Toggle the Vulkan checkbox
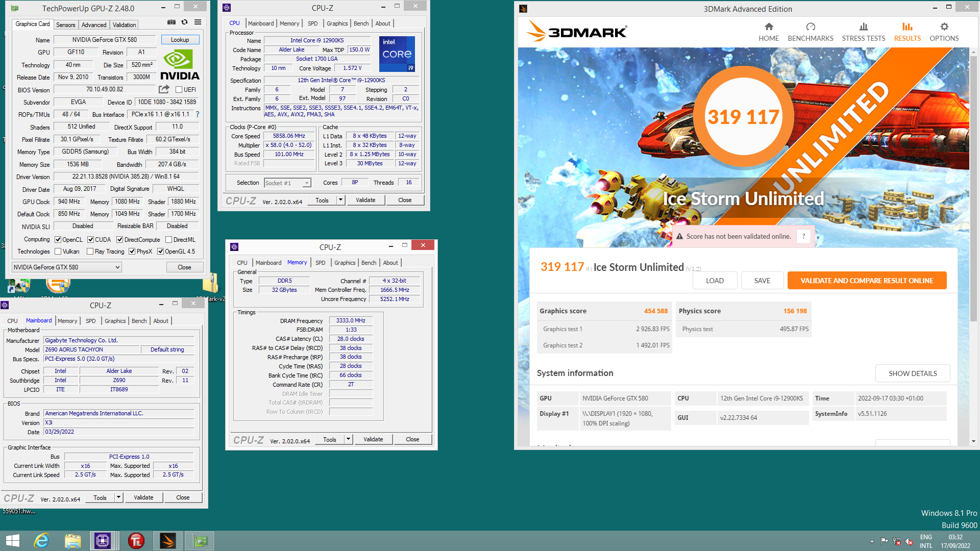980x551 pixels. coord(58,252)
